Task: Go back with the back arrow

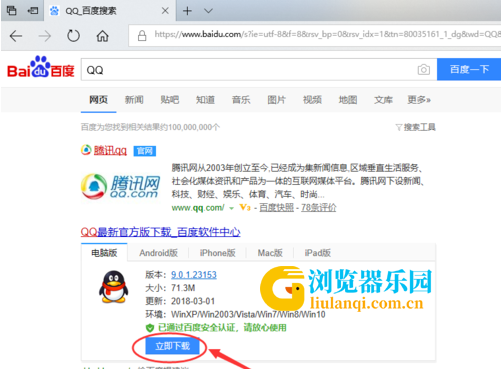Action: (x=16, y=36)
